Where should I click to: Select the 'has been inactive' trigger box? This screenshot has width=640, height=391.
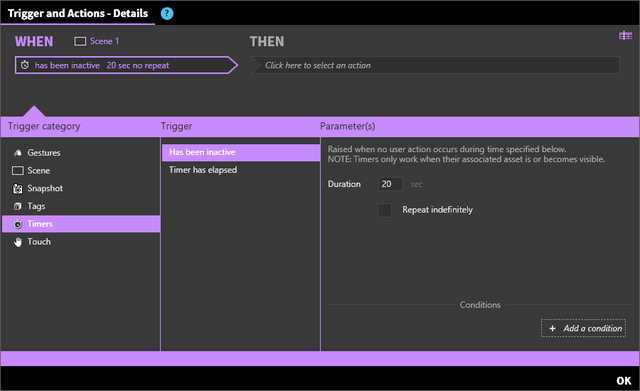126,65
